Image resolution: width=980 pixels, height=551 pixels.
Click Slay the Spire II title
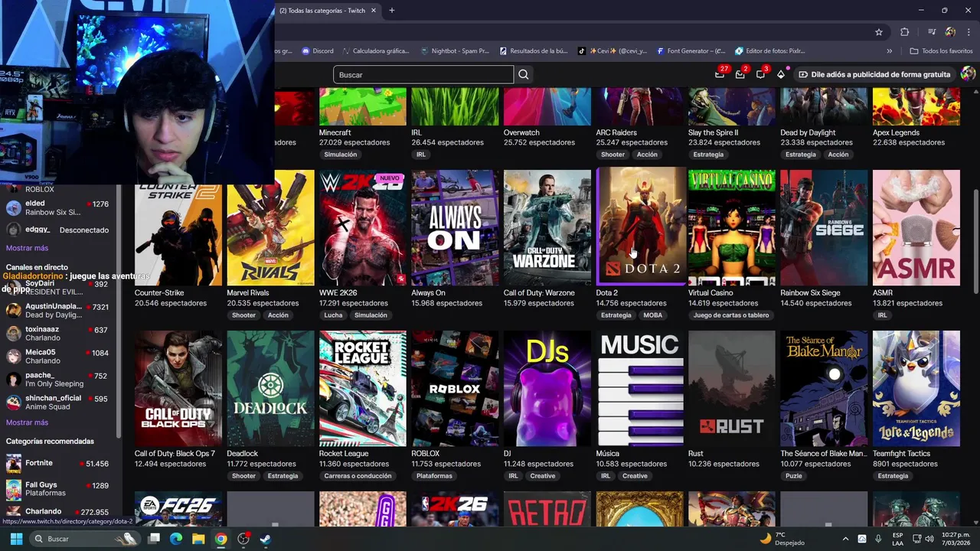713,132
